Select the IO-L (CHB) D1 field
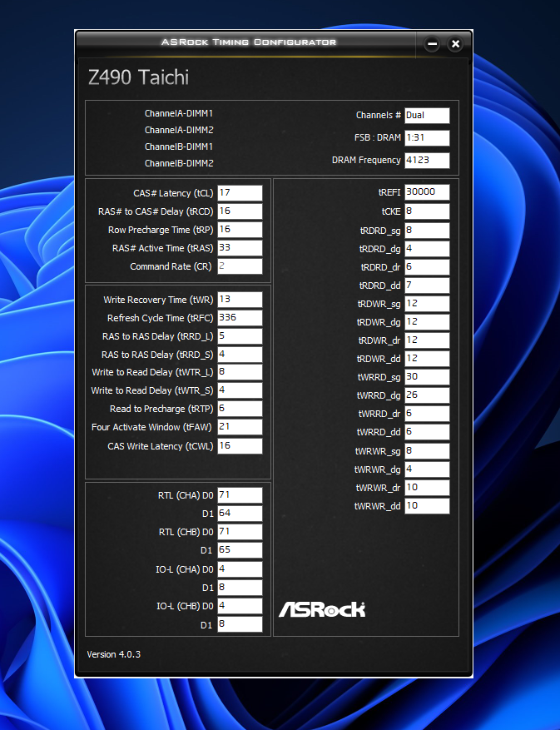Viewport: 560px width, 730px height. pyautogui.click(x=240, y=624)
